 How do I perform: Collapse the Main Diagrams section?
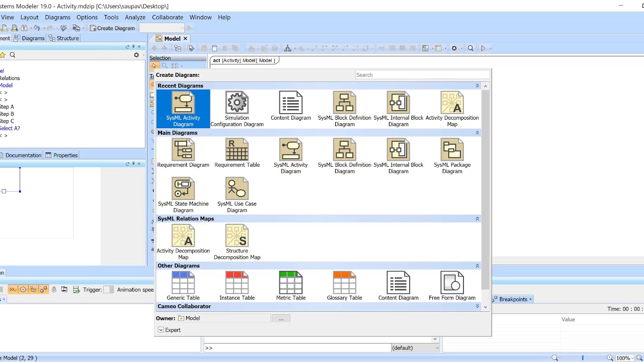[477, 133]
